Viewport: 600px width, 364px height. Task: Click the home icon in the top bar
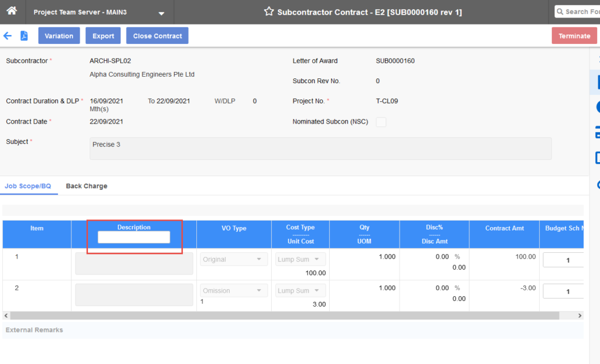coord(12,11)
